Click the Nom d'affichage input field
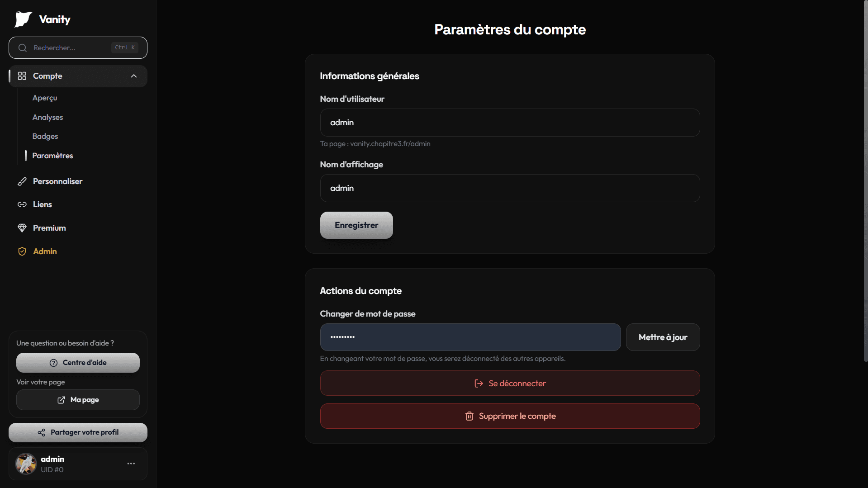868x488 pixels. coord(510,188)
